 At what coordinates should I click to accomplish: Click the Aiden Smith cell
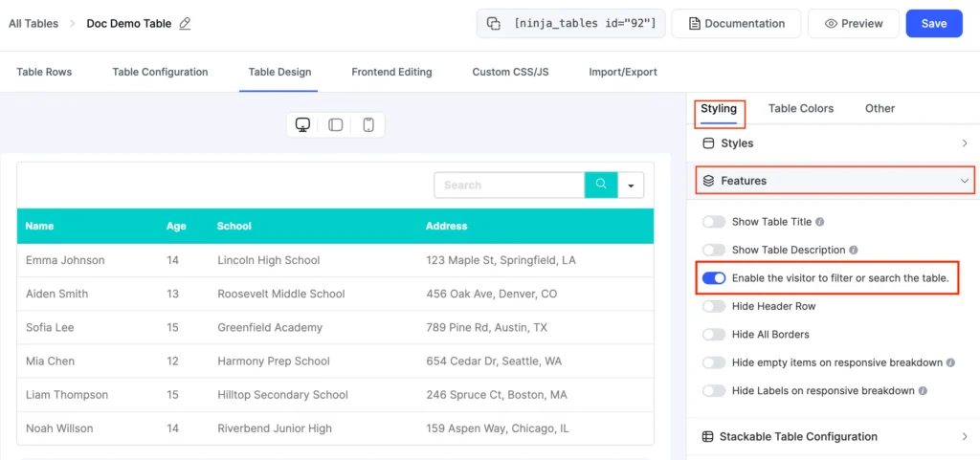(56, 294)
